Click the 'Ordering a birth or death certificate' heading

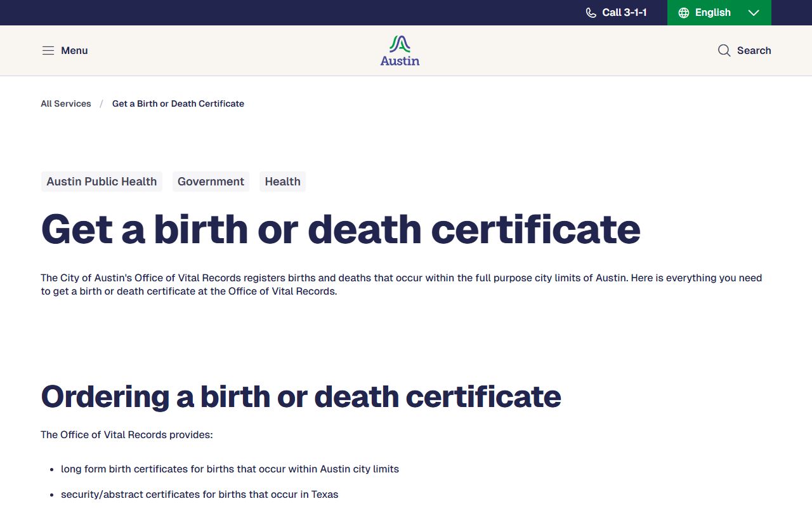(301, 396)
